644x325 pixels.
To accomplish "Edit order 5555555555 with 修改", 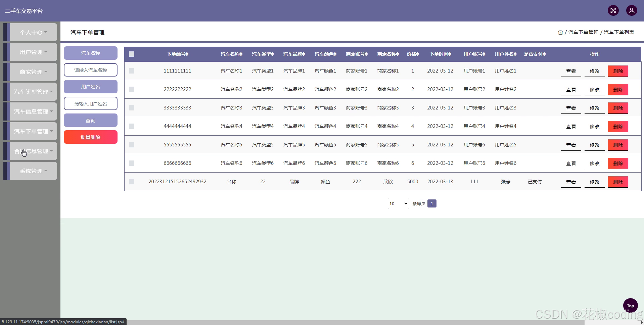I will 594,145.
